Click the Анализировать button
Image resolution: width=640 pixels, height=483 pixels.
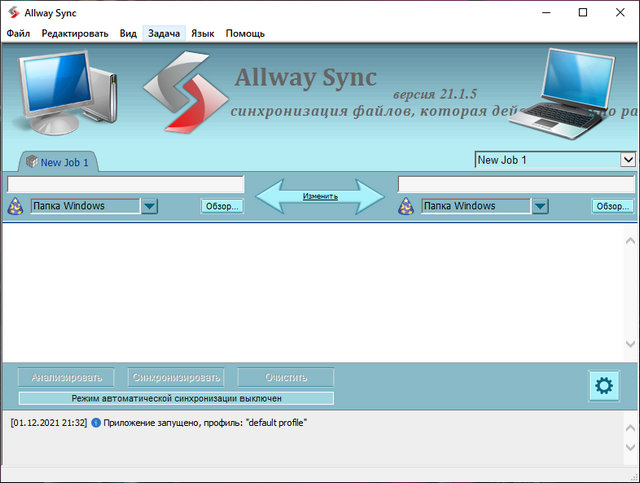coord(67,377)
